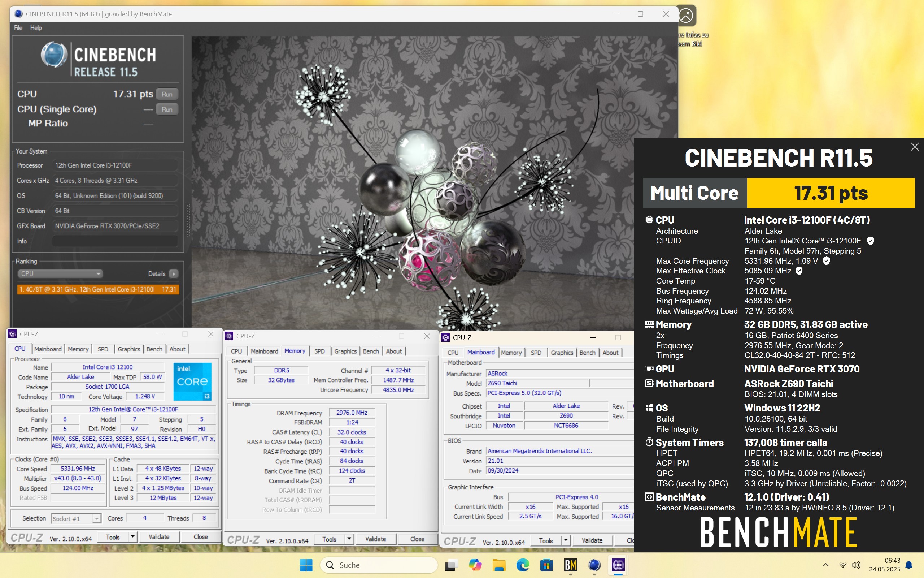
Task: Open volume tray icon
Action: point(857,565)
